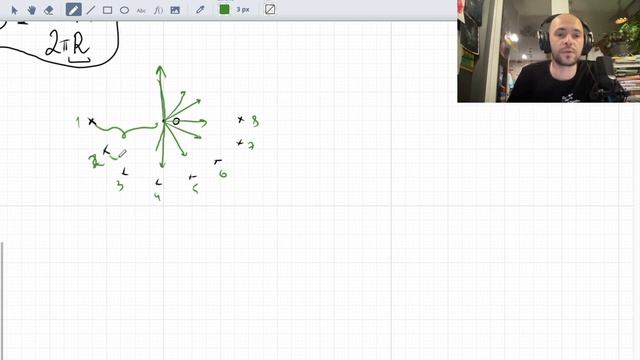The width and height of the screenshot is (640, 360).
Task: Select the rectangle shape tool
Action: pos(107,10)
